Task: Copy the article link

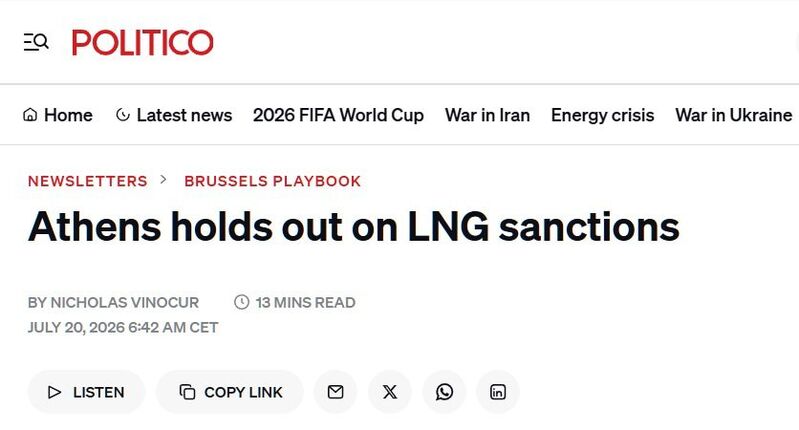Action: pos(230,392)
